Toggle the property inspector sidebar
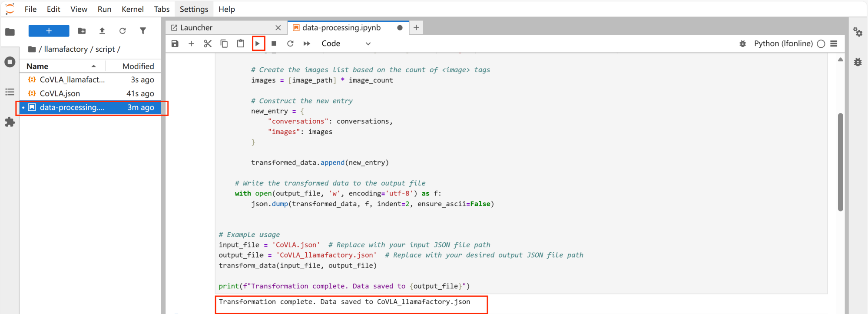The height and width of the screenshot is (314, 868). click(x=858, y=32)
